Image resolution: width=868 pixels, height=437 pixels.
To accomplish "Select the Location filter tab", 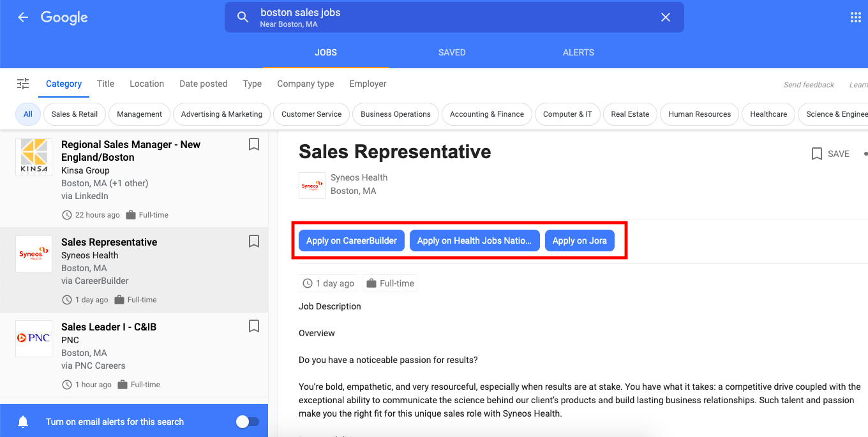I will click(x=147, y=84).
